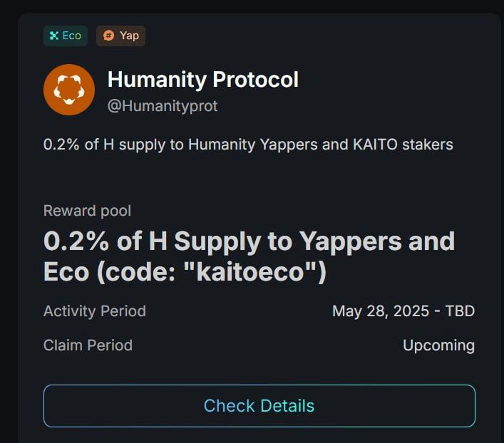Open the Check Details button
The image size is (504, 443).
[x=259, y=406]
